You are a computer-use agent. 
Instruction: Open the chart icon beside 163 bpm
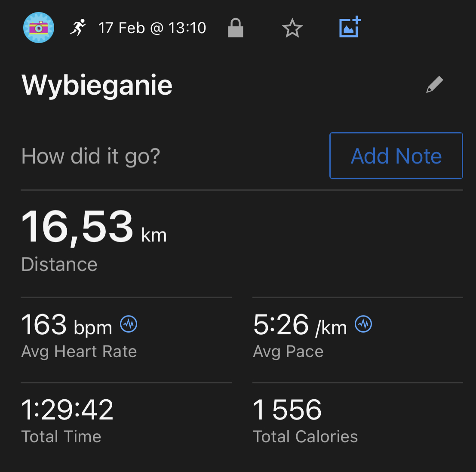point(129,324)
